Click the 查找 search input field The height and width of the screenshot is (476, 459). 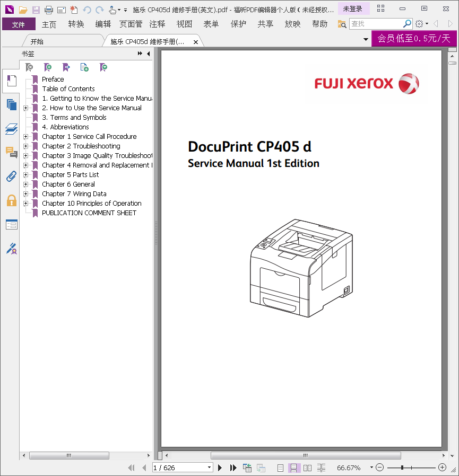click(x=376, y=24)
